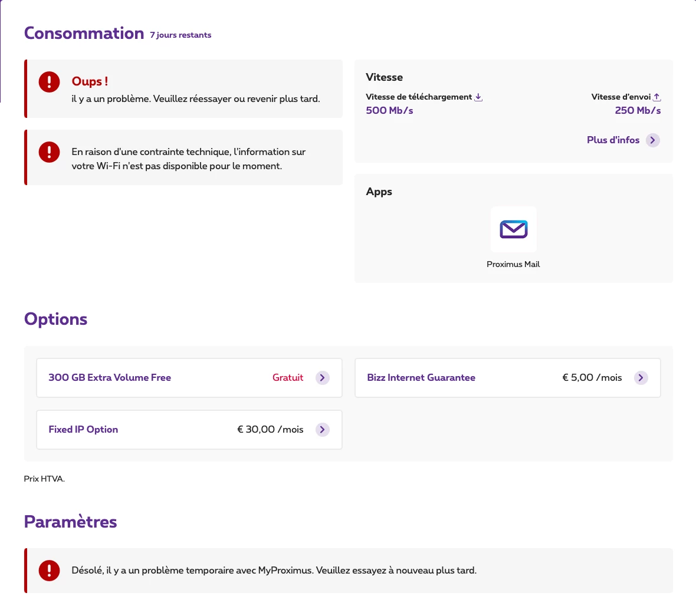Click the upload arrow icon beside Vitesse d'envoi
Screen dimensions: 696x616
[656, 97]
